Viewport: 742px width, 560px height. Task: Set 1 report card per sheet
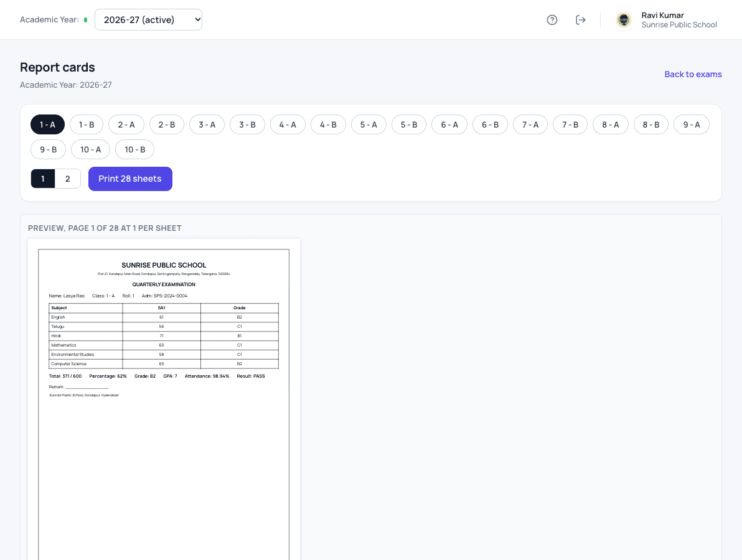[x=43, y=179]
